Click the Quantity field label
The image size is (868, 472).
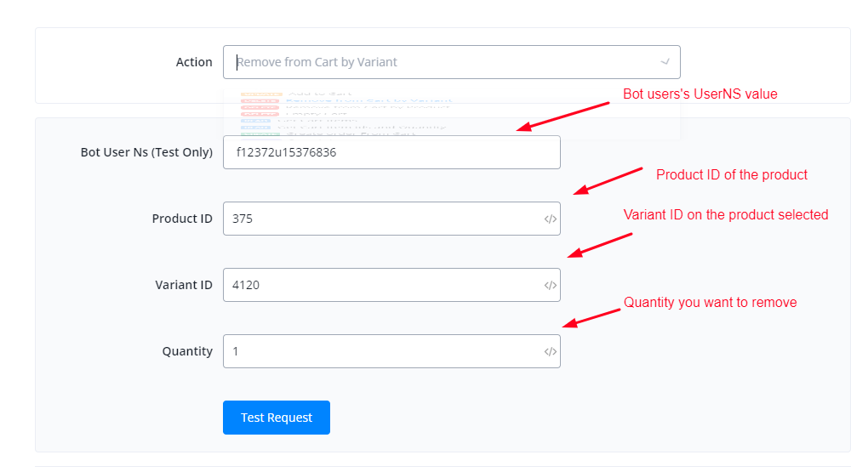coord(187,351)
